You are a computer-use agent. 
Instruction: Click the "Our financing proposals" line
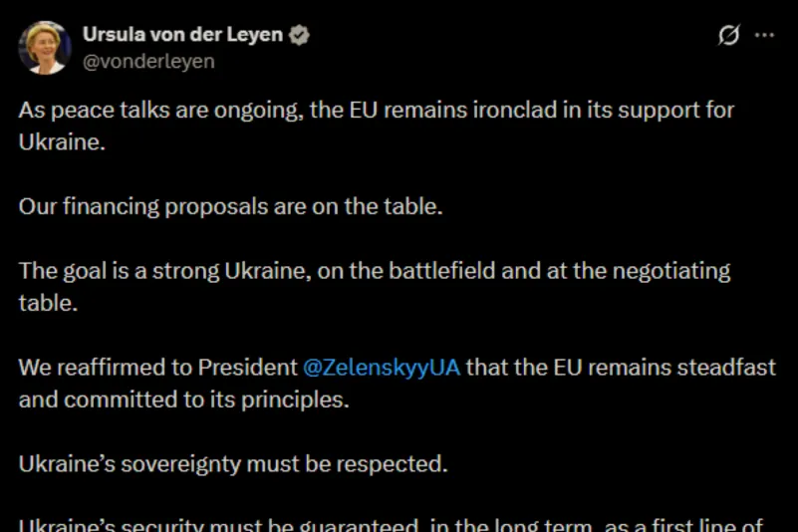point(229,206)
